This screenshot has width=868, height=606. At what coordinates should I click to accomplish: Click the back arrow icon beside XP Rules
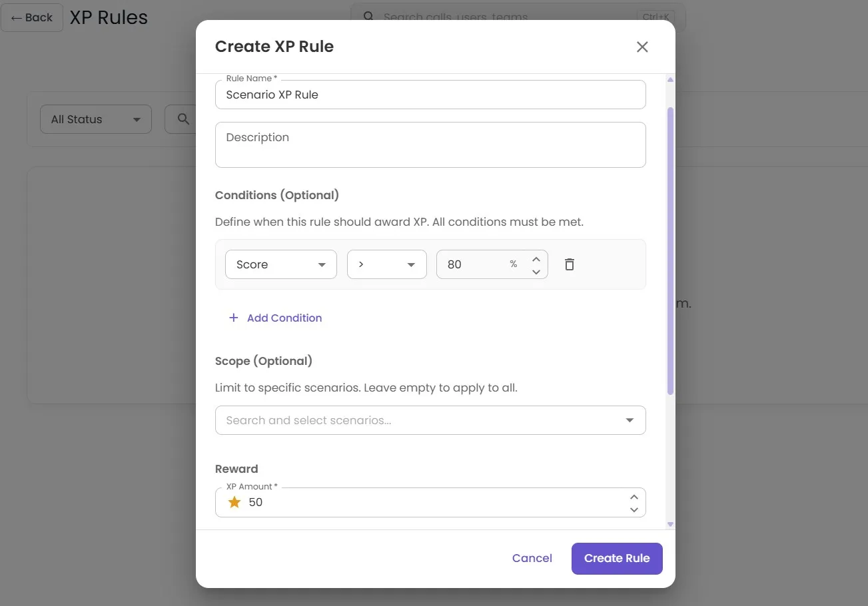click(x=17, y=17)
